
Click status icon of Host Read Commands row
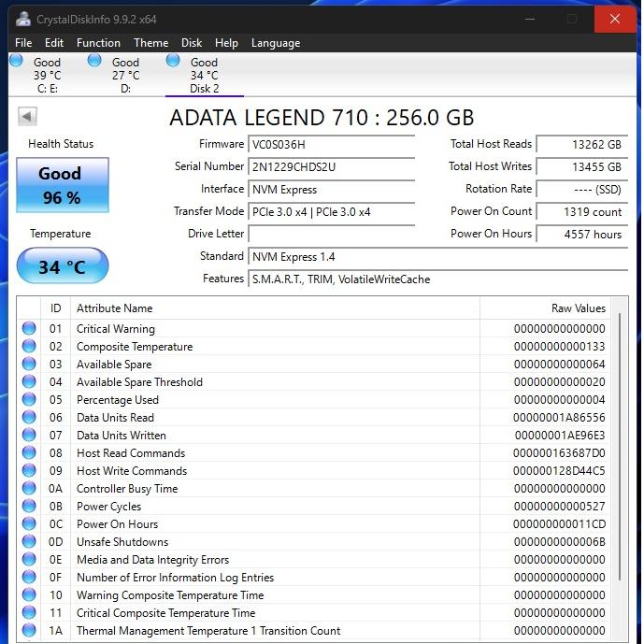pos(29,452)
